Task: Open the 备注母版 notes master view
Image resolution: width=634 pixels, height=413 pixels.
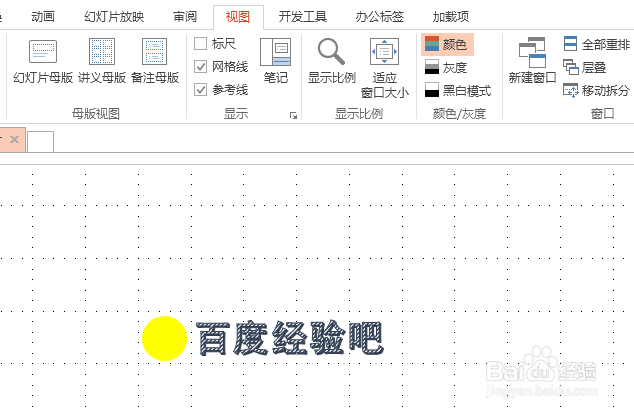Action: pyautogui.click(x=155, y=61)
